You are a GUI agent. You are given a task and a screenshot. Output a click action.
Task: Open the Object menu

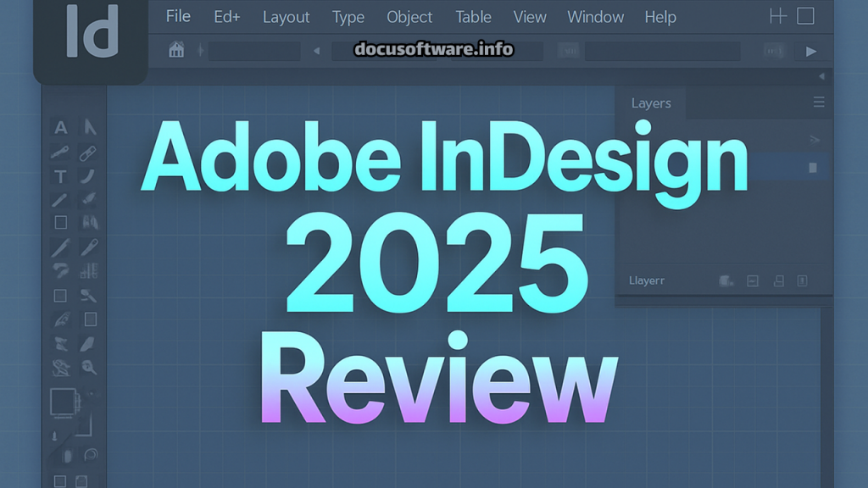[x=409, y=17]
